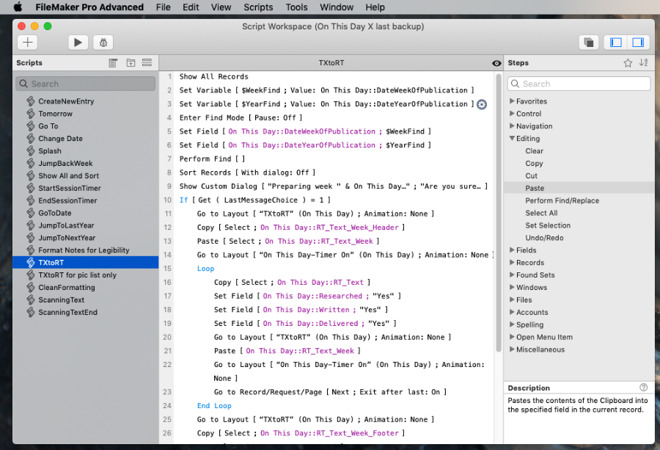The width and height of the screenshot is (660, 450).
Task: Open the script debugger bug icon
Action: [103, 42]
